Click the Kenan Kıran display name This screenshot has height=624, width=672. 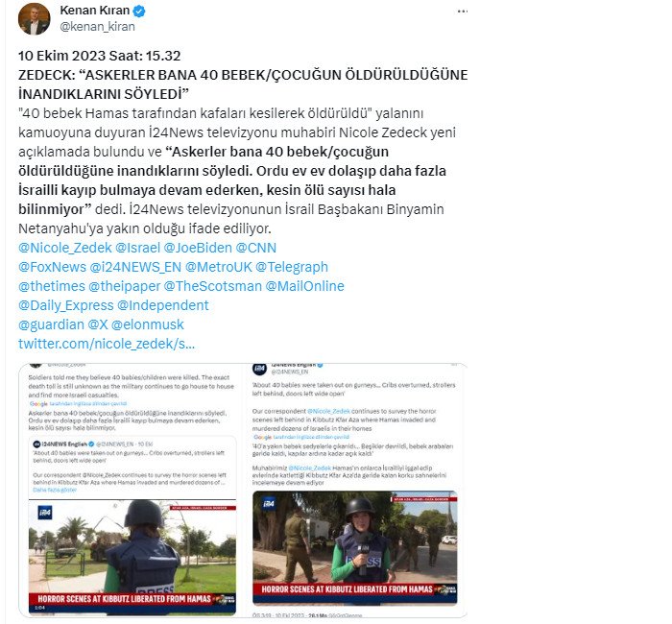(x=95, y=11)
